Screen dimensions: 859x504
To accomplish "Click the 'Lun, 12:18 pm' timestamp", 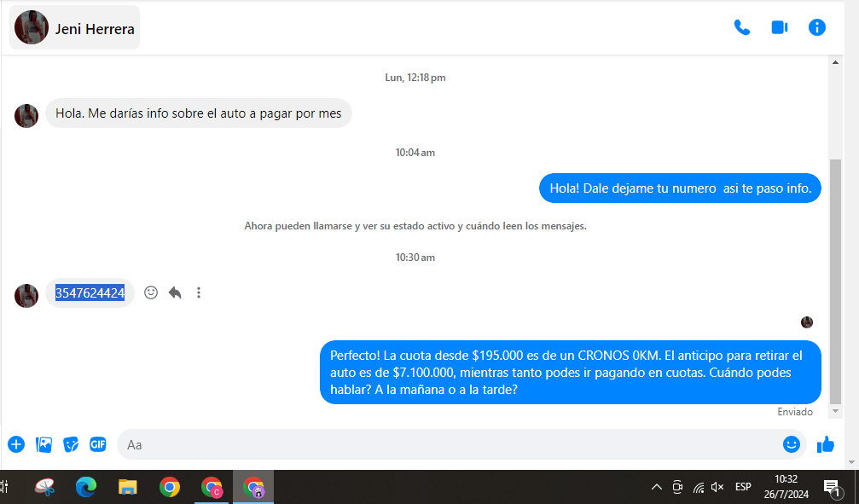I will (415, 78).
